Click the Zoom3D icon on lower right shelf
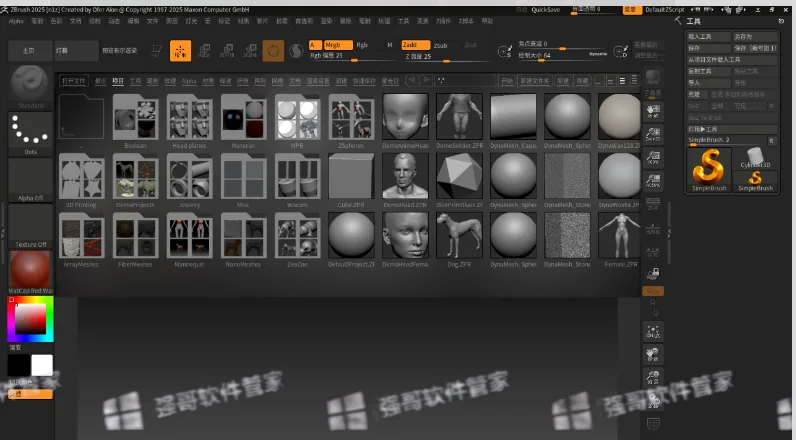 coord(653,377)
